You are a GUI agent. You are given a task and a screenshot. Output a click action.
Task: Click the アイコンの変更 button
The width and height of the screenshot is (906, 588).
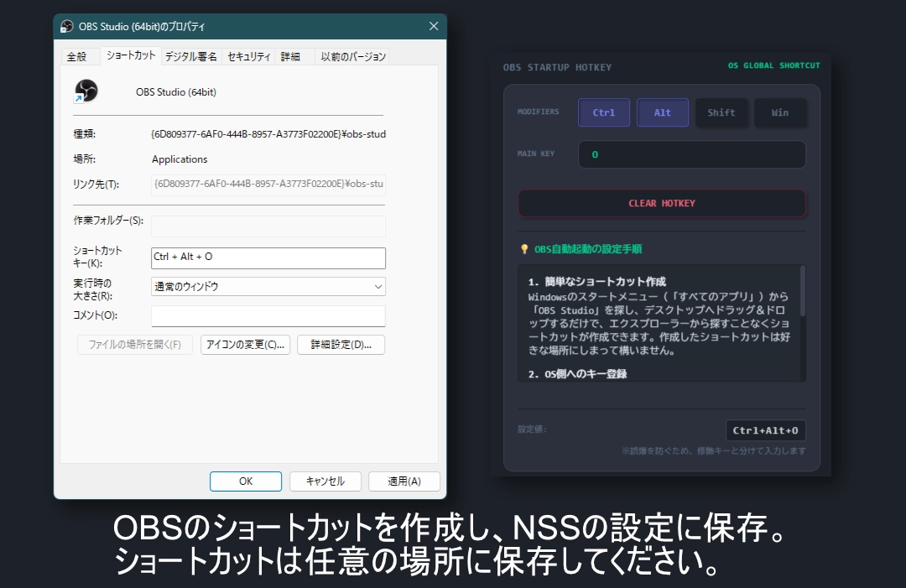click(x=246, y=345)
